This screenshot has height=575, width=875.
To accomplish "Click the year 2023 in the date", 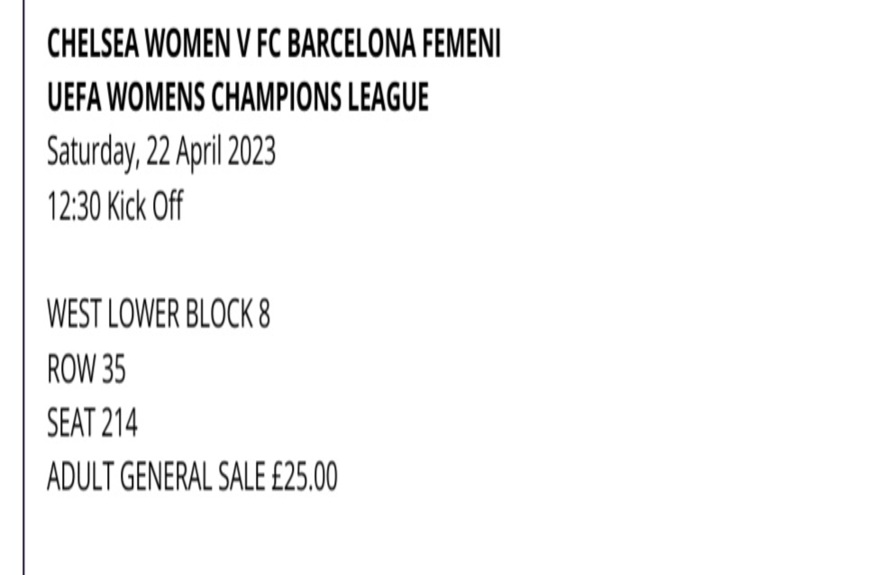I will (x=251, y=151).
